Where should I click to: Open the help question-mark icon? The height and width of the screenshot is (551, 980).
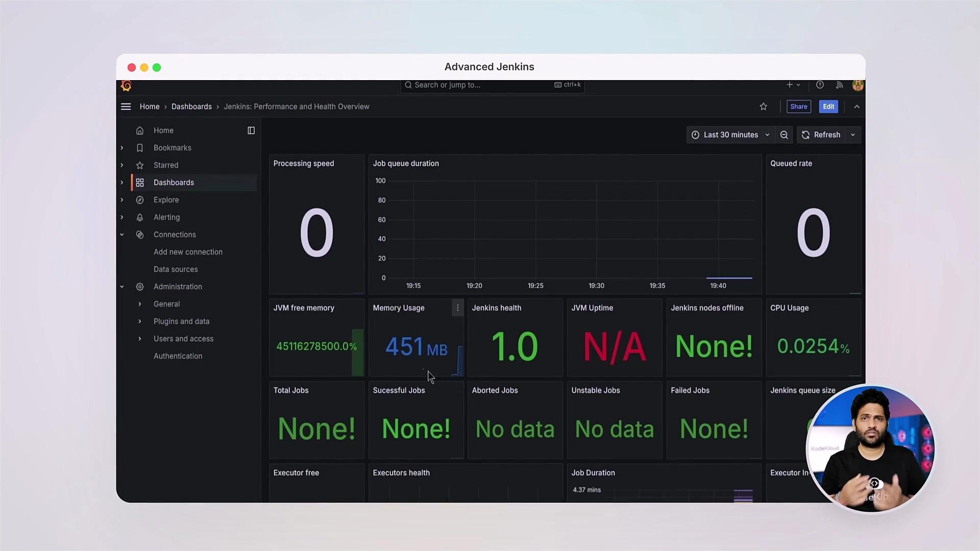(x=820, y=85)
